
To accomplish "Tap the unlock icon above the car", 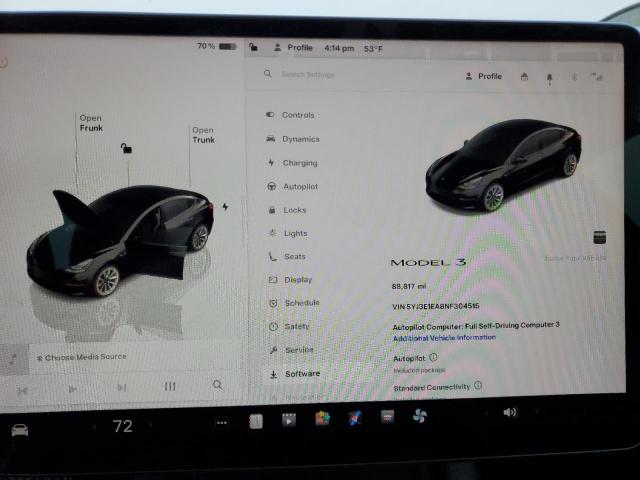I will pos(126,148).
